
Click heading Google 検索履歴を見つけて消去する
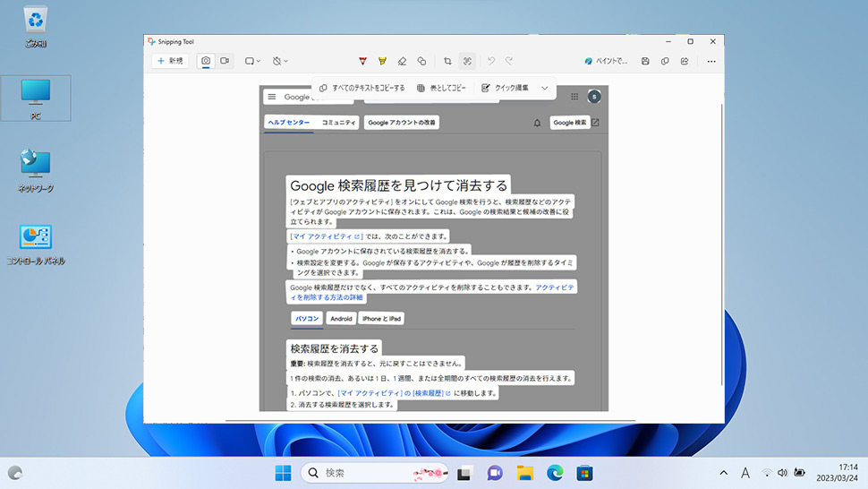click(398, 185)
